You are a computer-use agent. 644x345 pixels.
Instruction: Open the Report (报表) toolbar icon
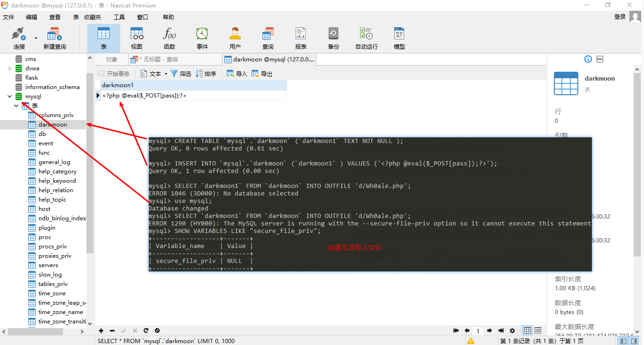click(301, 38)
